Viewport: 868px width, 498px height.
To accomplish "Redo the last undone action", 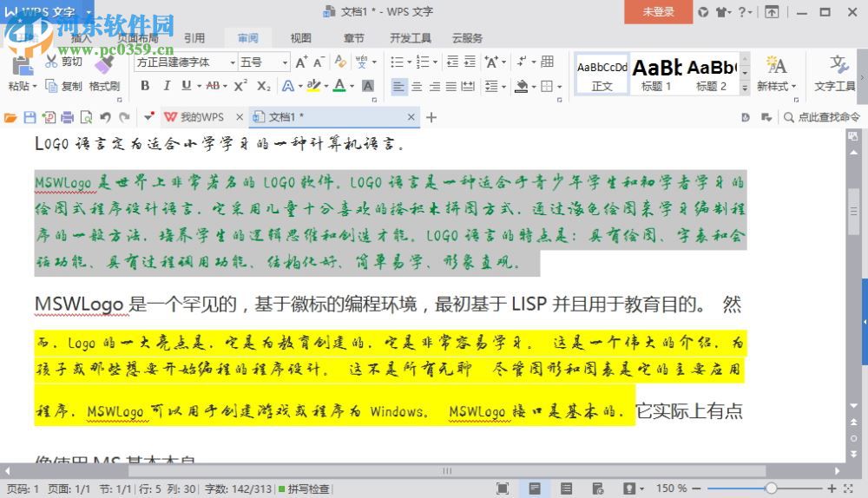I will 124,117.
